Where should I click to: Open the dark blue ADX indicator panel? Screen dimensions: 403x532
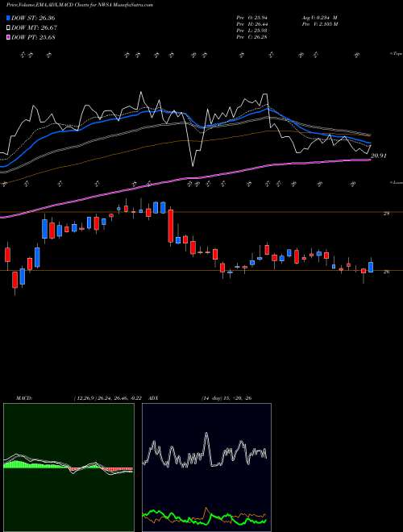[x=206, y=468]
